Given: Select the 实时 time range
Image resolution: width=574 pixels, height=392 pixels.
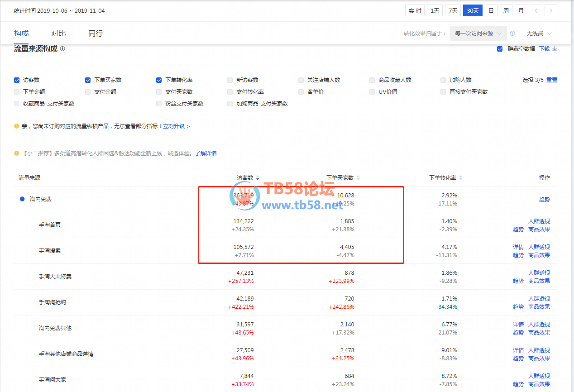Looking at the screenshot, I should 415,10.
